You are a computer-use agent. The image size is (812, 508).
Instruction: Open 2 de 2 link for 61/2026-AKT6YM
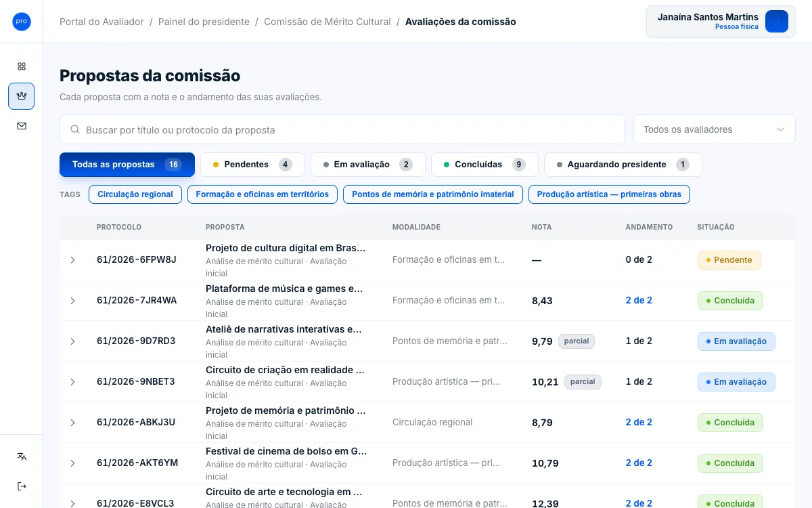pyautogui.click(x=639, y=463)
